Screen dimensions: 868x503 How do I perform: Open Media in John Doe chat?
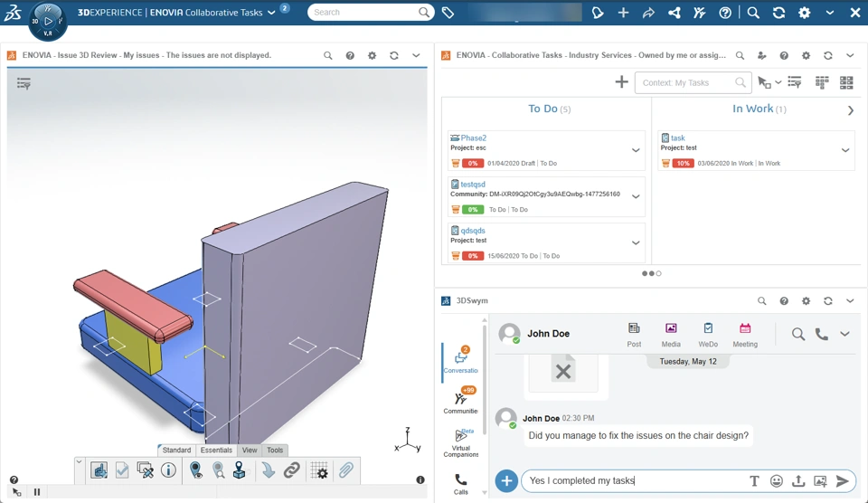pyautogui.click(x=671, y=335)
